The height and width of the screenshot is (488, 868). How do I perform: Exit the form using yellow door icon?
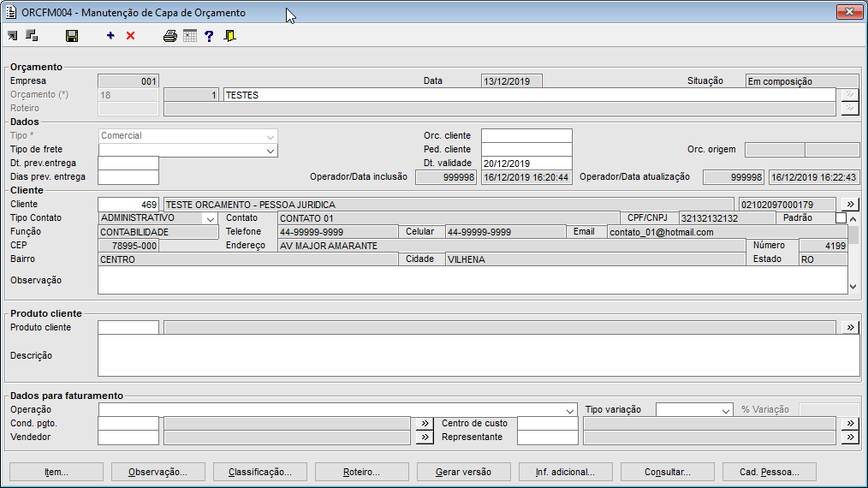(229, 36)
